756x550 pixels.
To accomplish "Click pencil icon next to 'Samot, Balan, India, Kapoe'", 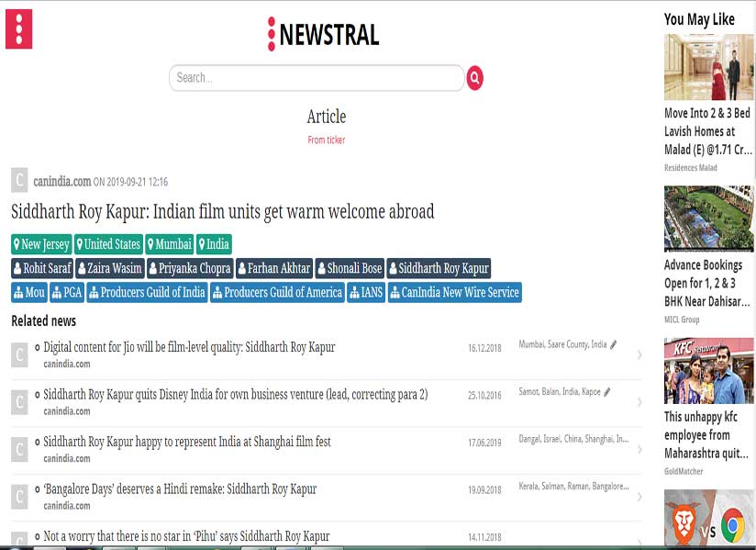I will point(607,392).
